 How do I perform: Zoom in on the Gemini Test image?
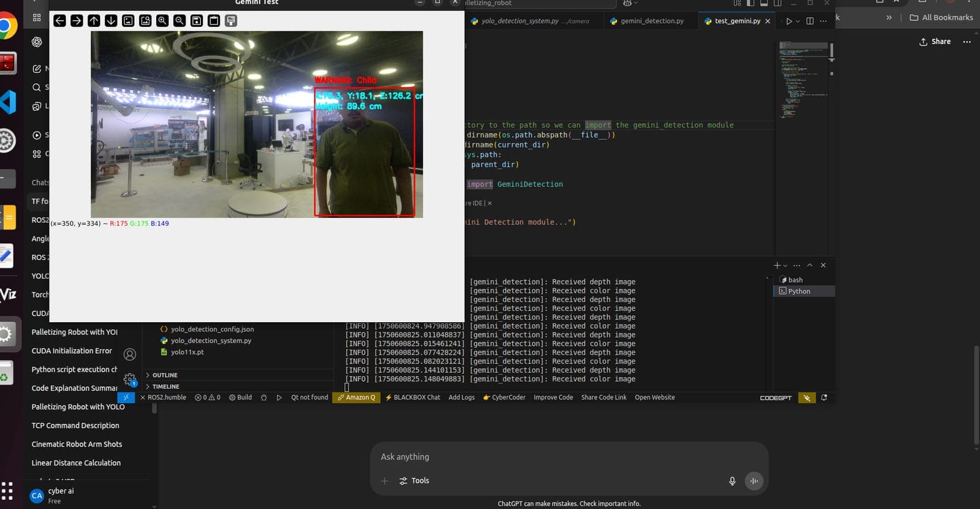pyautogui.click(x=162, y=21)
